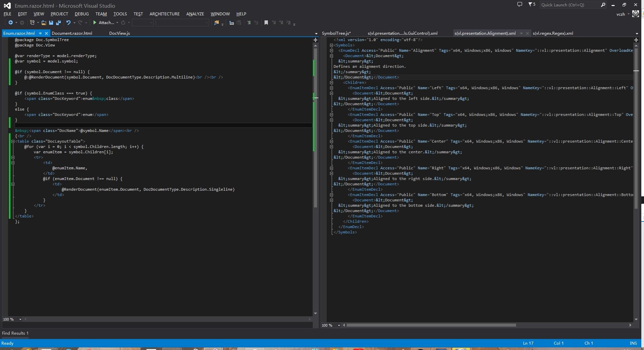Switch to the DocView.js tab
Screen dimensions: 644x350
[119, 33]
